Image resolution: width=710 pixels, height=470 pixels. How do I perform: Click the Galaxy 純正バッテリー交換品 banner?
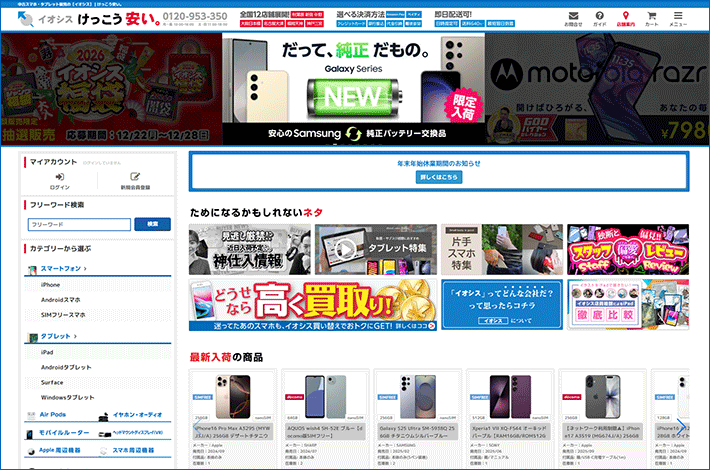point(354,90)
